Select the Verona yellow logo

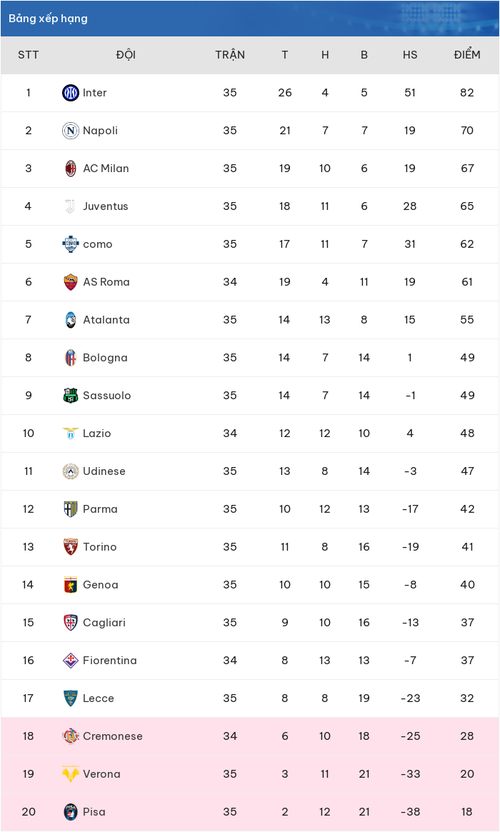tap(71, 774)
